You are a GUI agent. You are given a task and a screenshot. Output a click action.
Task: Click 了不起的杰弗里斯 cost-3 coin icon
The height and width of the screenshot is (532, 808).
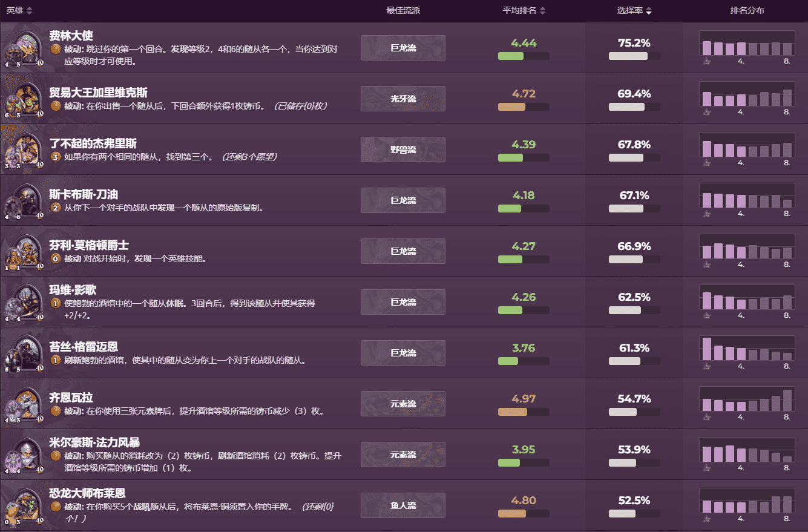tap(56, 157)
